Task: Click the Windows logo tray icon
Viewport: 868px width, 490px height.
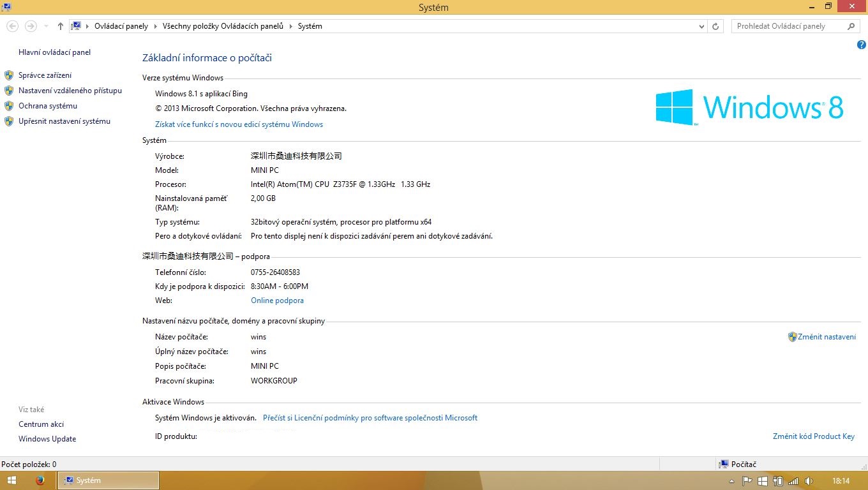Action: click(763, 481)
